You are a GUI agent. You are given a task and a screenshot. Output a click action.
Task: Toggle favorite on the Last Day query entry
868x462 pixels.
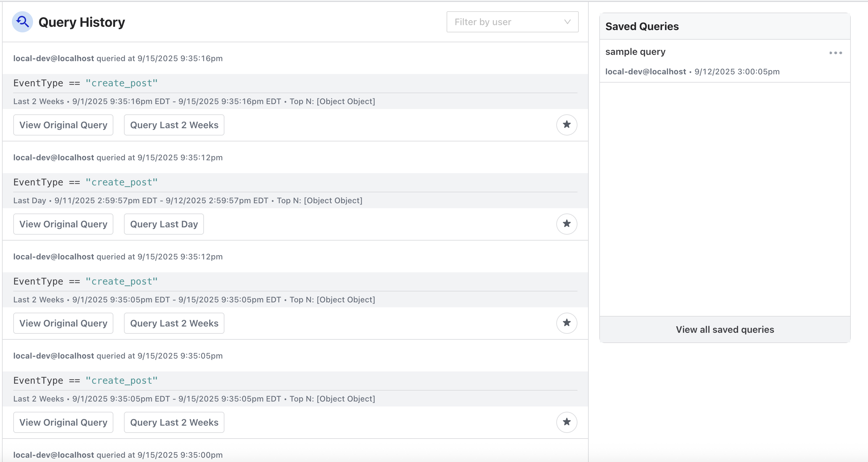(567, 223)
